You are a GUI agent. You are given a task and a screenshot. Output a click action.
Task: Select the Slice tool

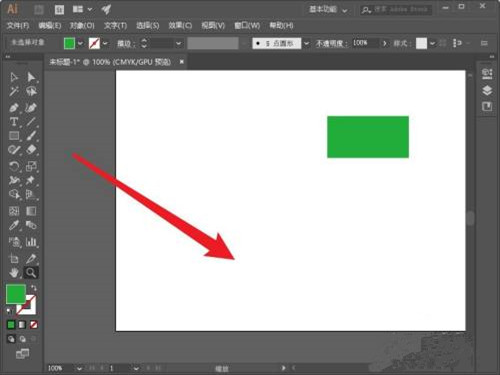(x=31, y=258)
